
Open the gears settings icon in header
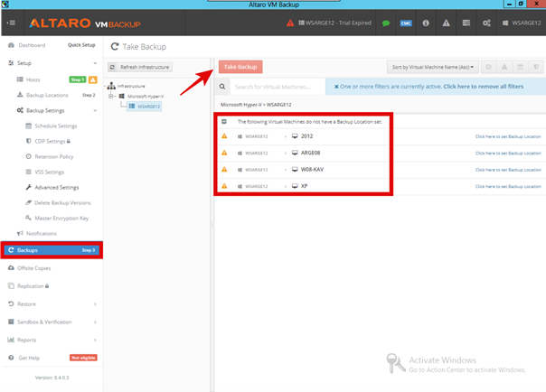486,23
